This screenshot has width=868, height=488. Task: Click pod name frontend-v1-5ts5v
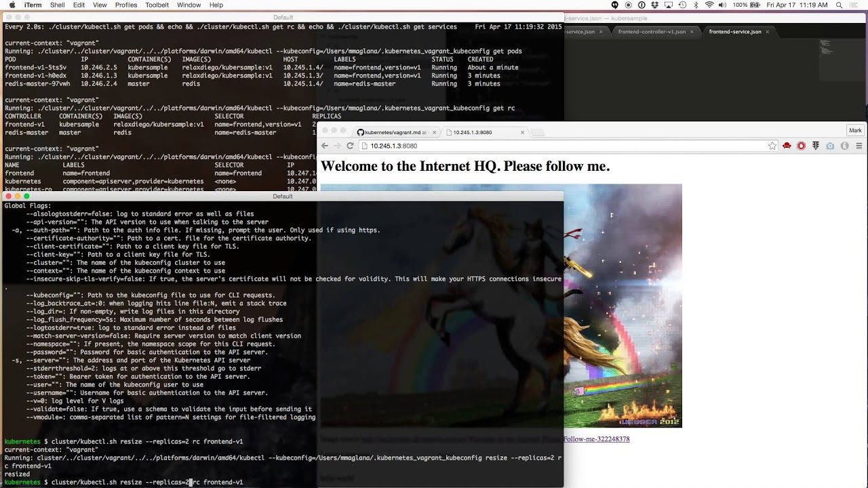(35, 68)
